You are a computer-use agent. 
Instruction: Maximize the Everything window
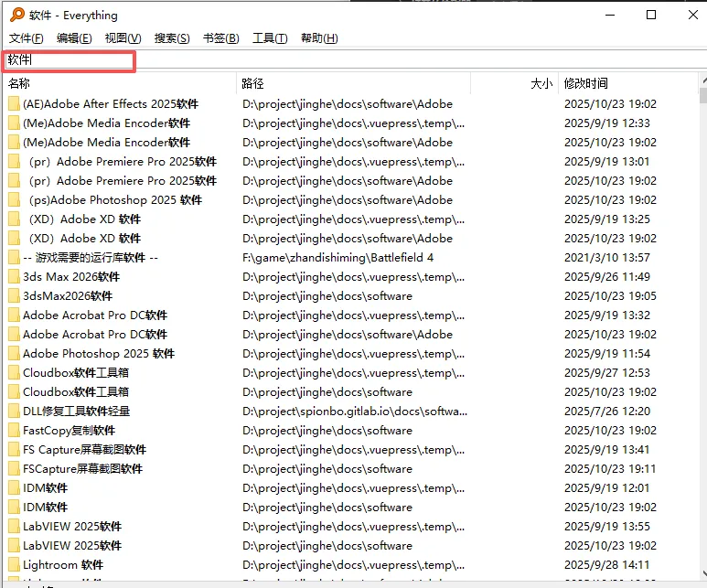651,15
